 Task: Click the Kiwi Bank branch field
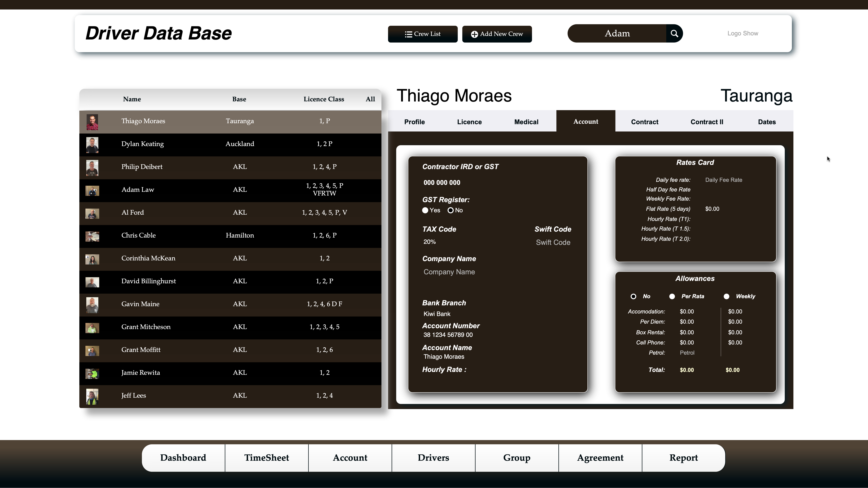point(437,314)
